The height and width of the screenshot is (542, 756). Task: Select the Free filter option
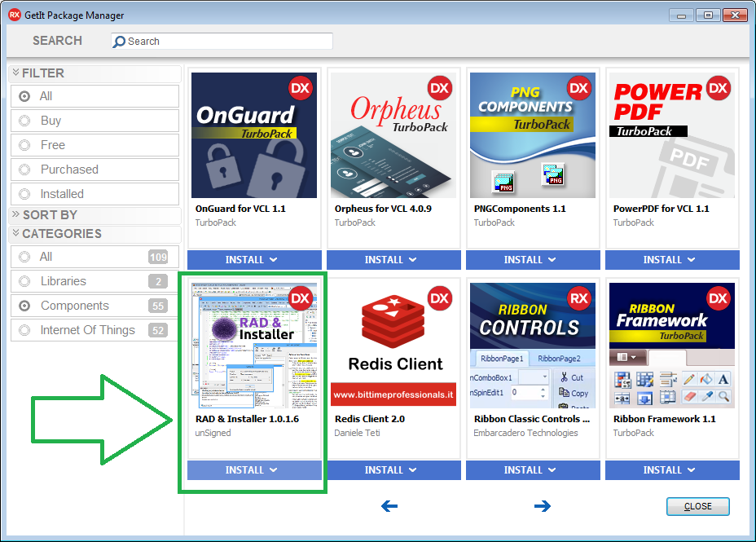pyautogui.click(x=95, y=145)
